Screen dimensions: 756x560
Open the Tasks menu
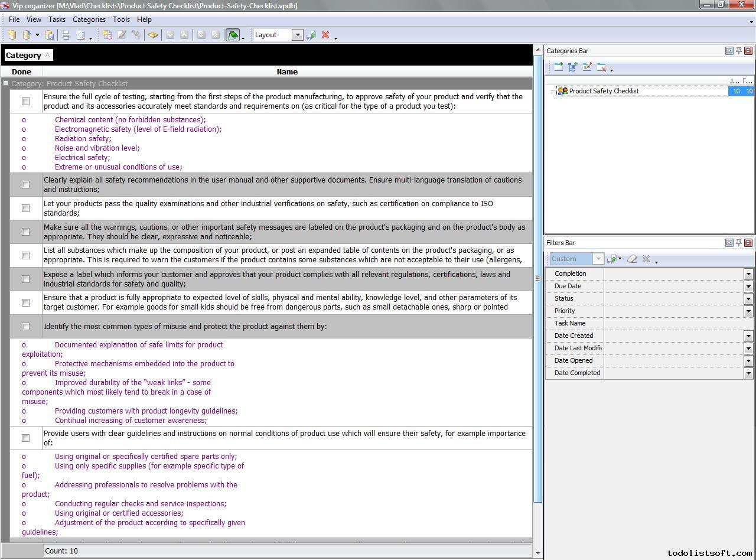tap(57, 19)
